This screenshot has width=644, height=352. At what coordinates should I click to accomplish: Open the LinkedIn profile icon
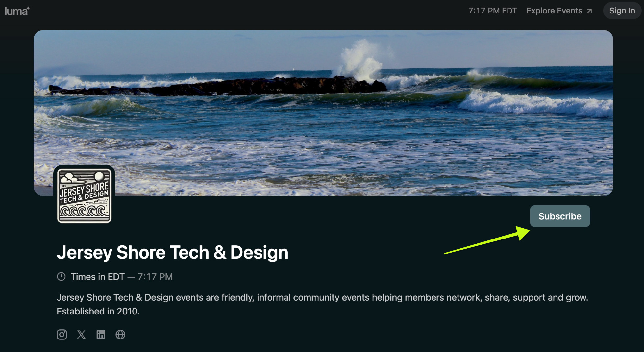click(101, 335)
